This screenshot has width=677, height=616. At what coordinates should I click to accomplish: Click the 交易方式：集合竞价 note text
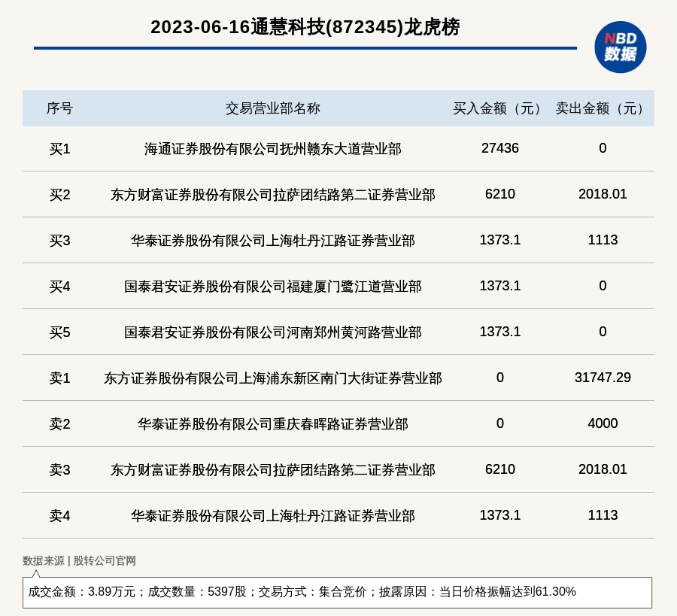click(x=312, y=591)
